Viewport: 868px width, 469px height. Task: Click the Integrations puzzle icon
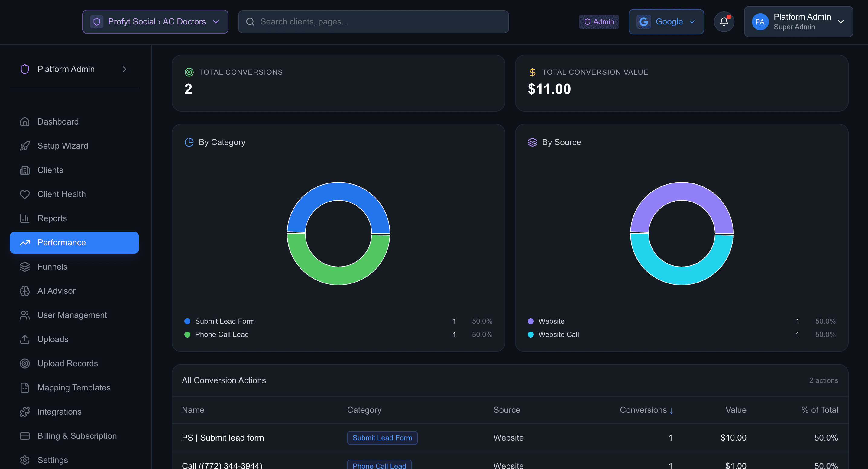pyautogui.click(x=24, y=412)
